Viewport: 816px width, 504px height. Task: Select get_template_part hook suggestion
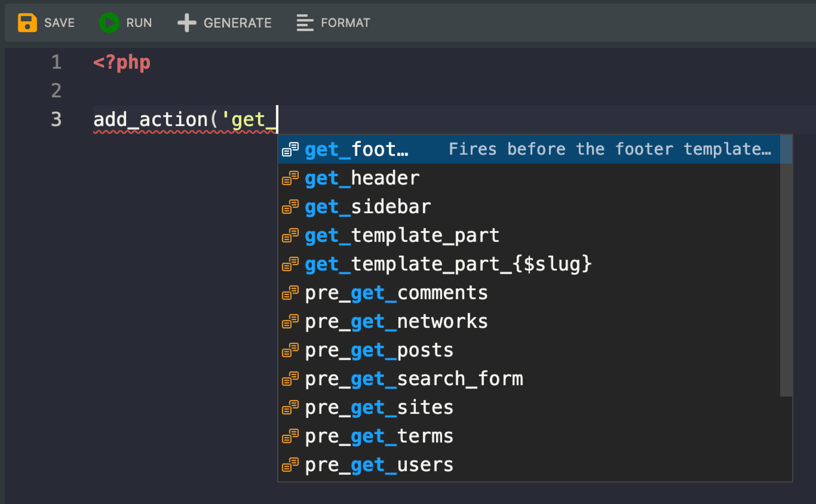click(529, 235)
